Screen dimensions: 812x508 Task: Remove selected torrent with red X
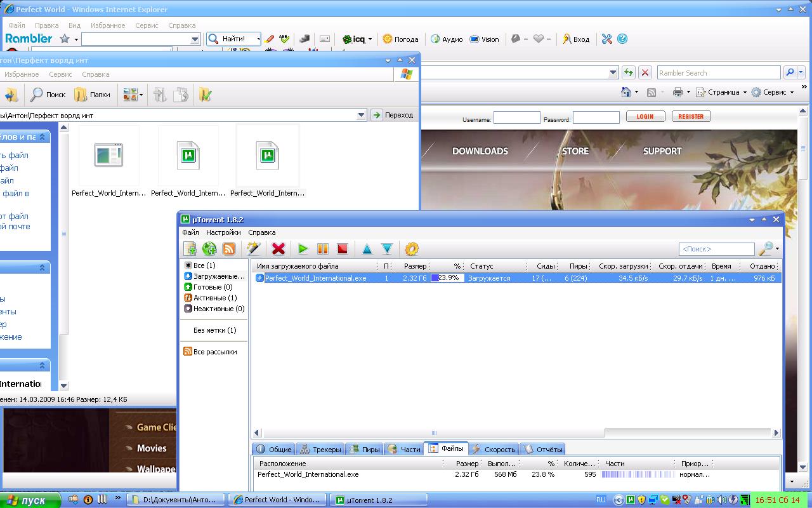coord(278,249)
